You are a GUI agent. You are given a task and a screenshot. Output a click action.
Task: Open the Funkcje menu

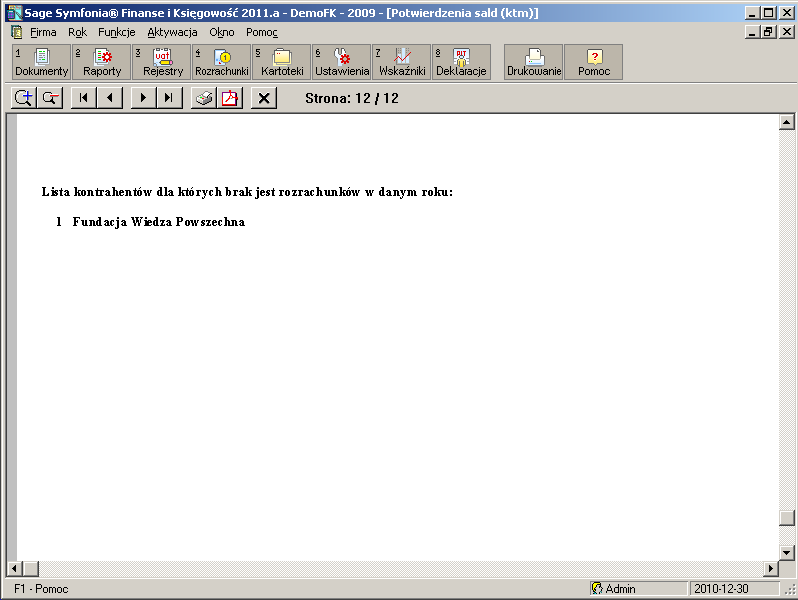click(x=116, y=32)
